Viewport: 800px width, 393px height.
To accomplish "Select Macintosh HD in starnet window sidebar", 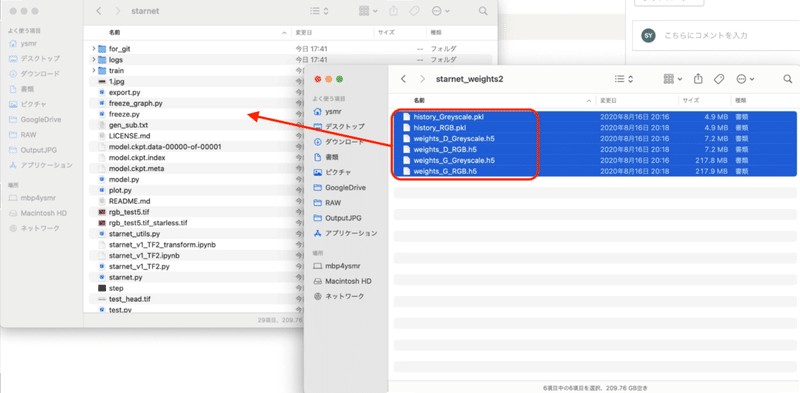I will tap(38, 213).
